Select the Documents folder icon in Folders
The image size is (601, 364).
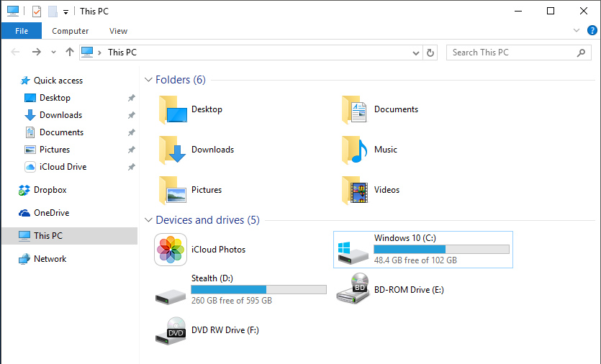pyautogui.click(x=355, y=109)
